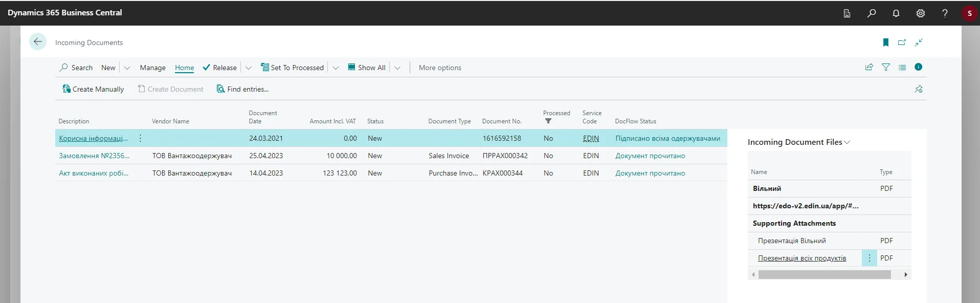
Task: Click the Create Manually button
Action: 93,89
